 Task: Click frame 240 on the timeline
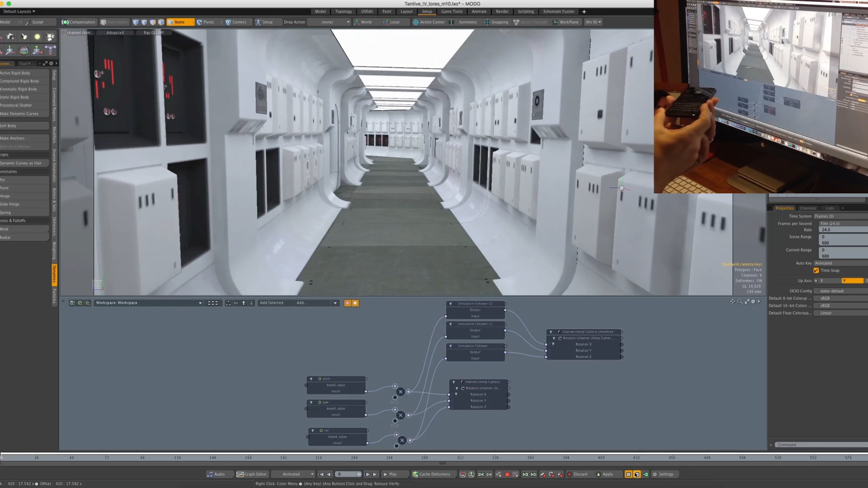(x=354, y=458)
